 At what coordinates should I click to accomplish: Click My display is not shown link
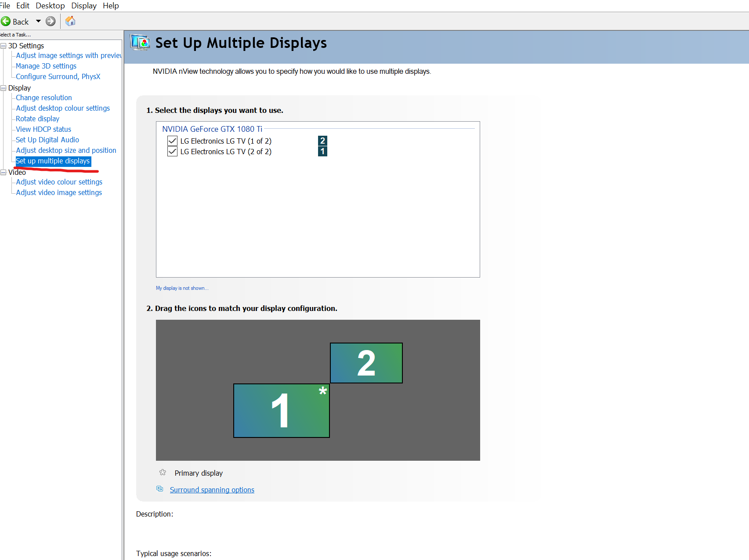[182, 288]
